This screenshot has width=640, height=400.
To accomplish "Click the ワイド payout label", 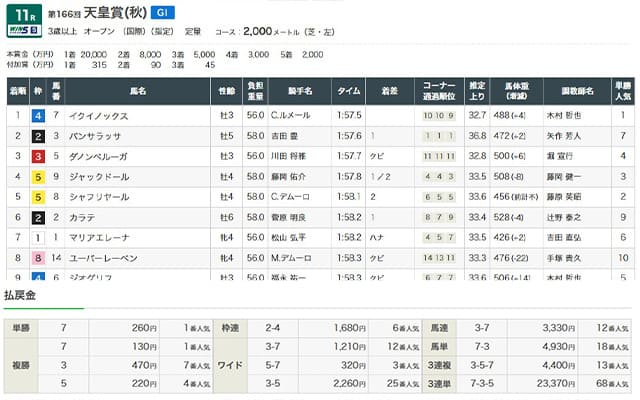I will pos(230,365).
